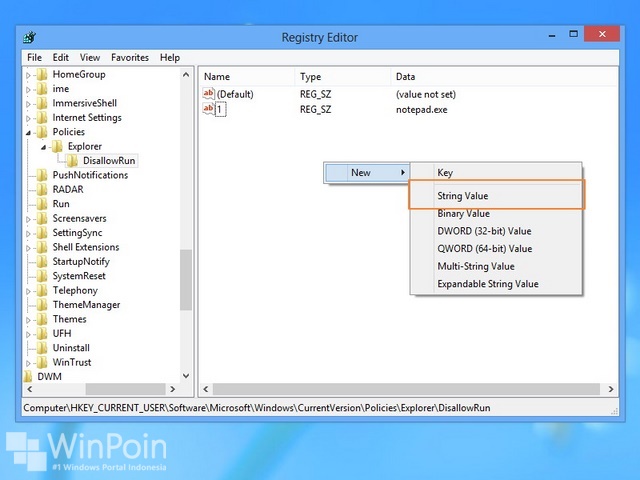The image size is (640, 480).
Task: Click the Internet Settings folder icon
Action: click(x=42, y=118)
